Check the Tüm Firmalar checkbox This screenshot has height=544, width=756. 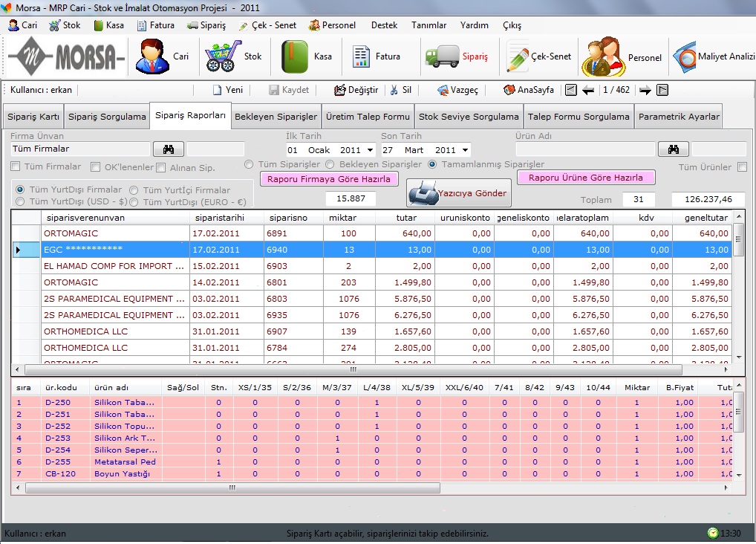16,166
